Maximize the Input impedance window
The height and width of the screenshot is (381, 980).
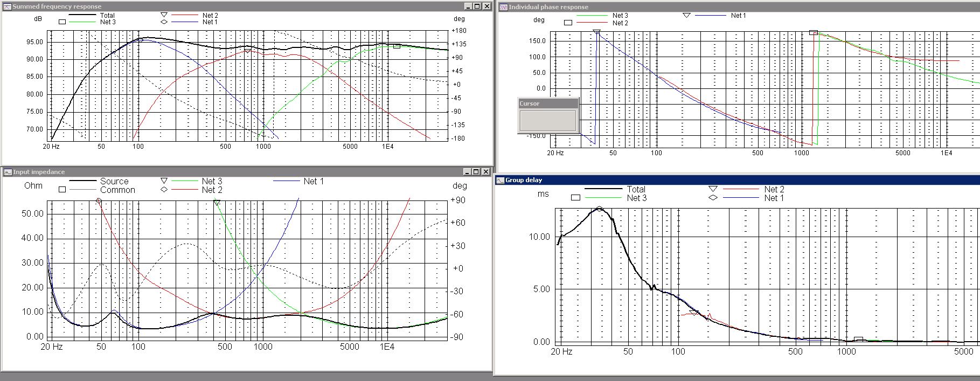tap(476, 172)
